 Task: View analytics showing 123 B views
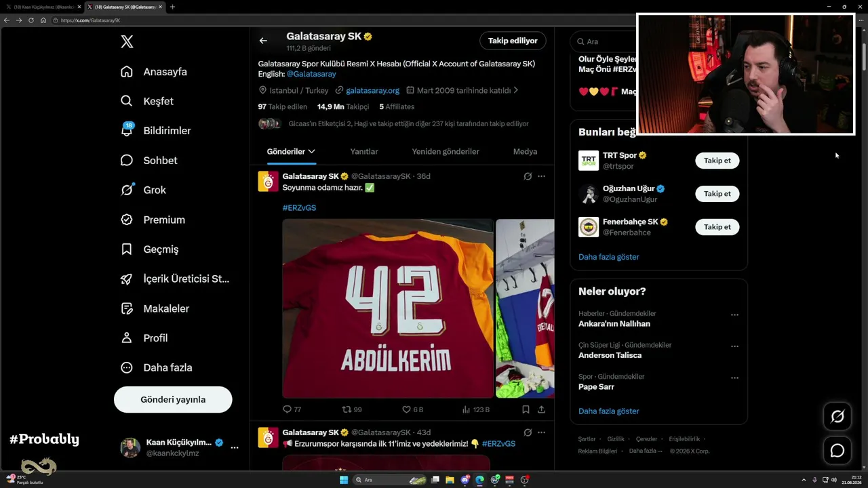click(475, 409)
